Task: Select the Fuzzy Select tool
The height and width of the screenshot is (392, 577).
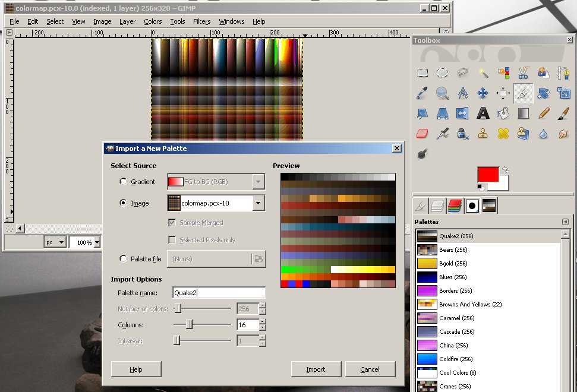Action: coord(483,73)
